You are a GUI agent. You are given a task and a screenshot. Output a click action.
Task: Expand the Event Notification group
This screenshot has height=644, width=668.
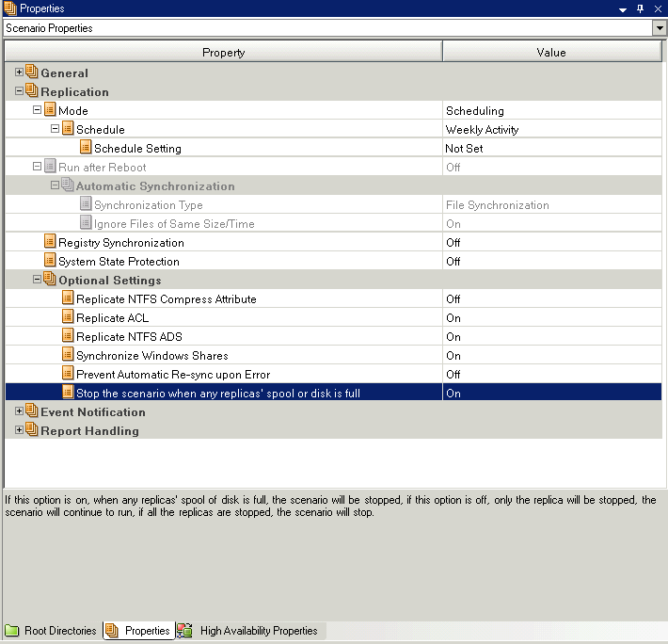click(20, 411)
